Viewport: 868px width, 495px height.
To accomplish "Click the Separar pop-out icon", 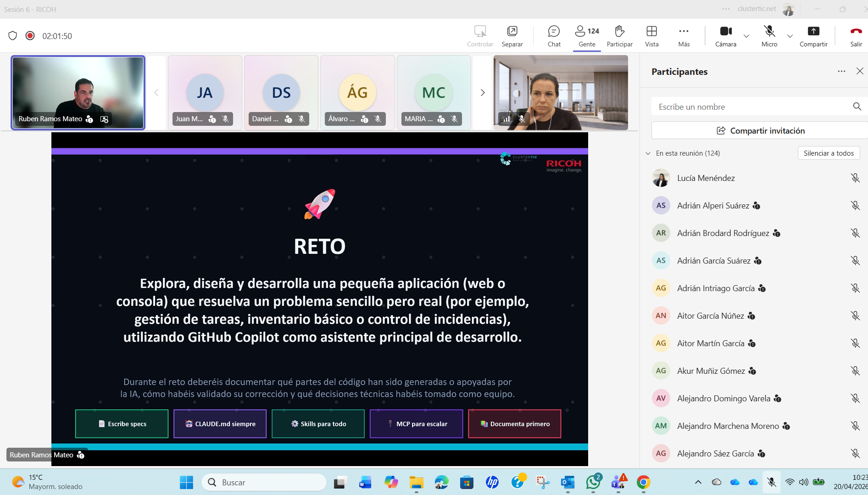I will 512,36.
